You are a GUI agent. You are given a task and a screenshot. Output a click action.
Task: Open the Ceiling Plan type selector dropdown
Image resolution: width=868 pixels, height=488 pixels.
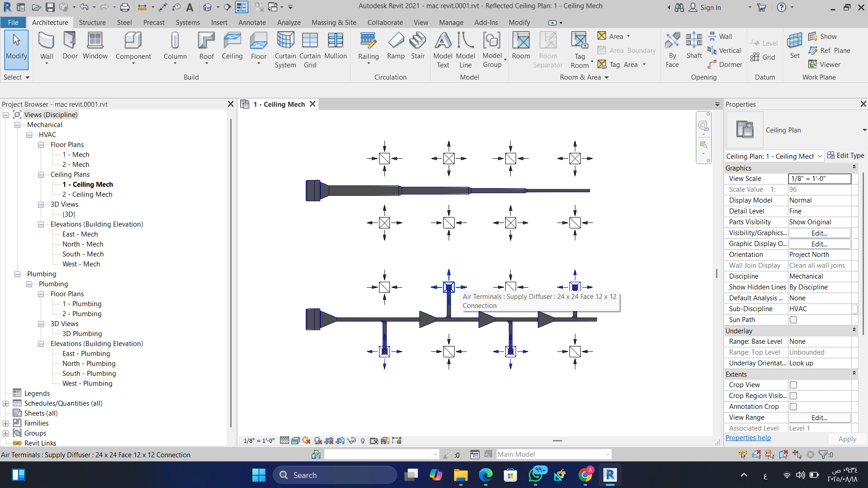tap(863, 130)
